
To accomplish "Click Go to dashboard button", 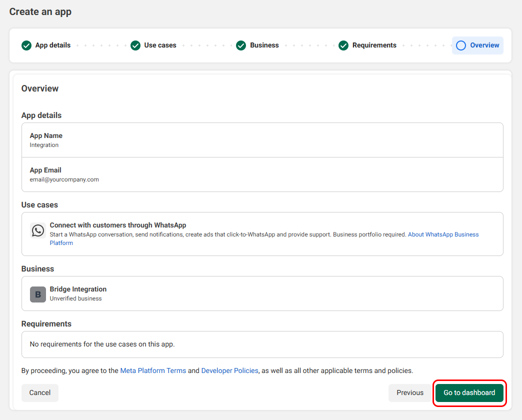I will click(469, 392).
